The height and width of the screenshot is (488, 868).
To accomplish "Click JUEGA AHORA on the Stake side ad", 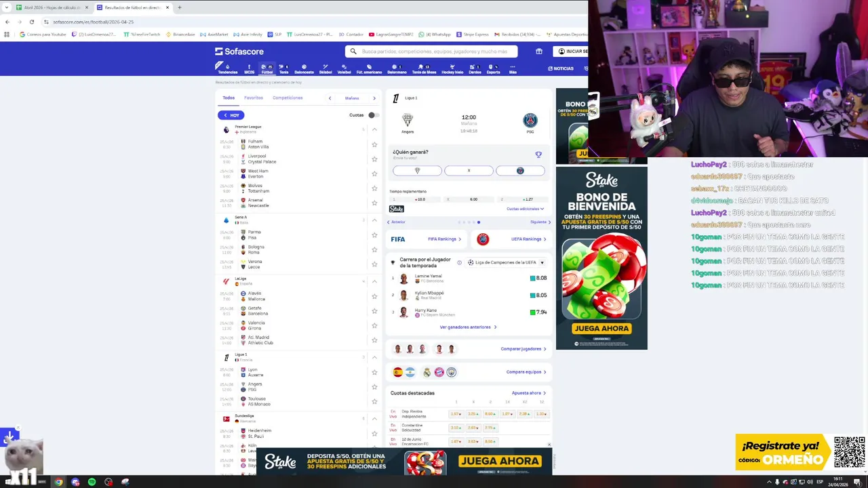I will tap(601, 328).
